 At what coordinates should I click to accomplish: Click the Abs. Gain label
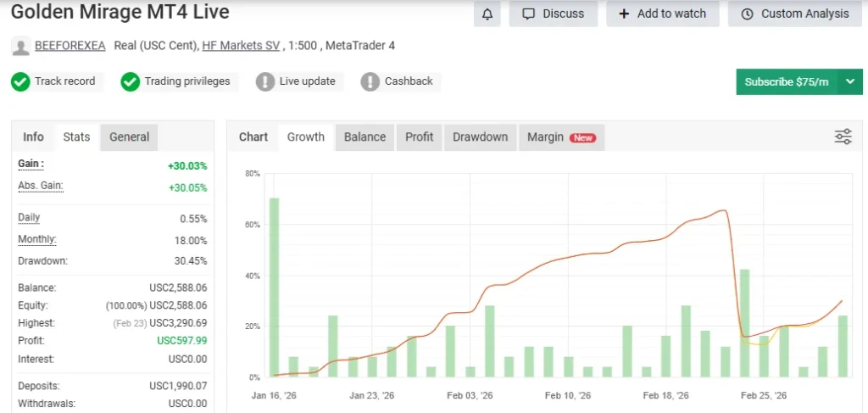pos(41,186)
